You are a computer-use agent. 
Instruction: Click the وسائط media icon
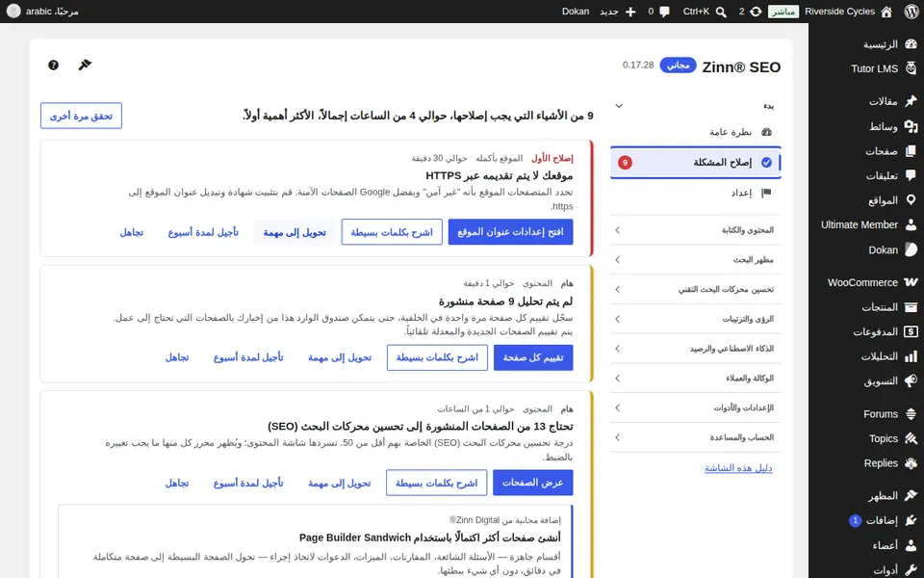911,126
